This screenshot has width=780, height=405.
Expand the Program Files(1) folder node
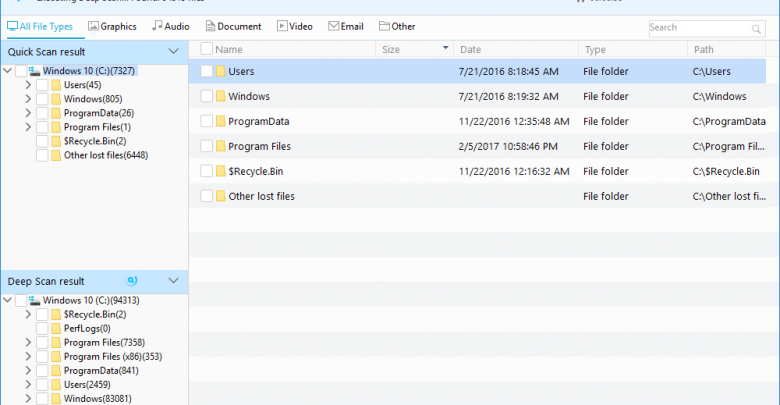(x=28, y=127)
